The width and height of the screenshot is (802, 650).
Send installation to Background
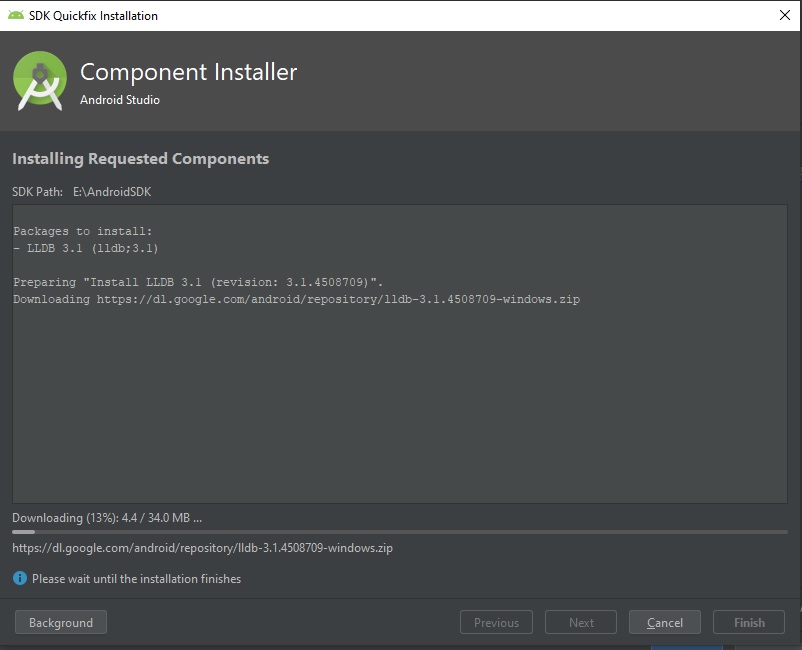pos(61,622)
